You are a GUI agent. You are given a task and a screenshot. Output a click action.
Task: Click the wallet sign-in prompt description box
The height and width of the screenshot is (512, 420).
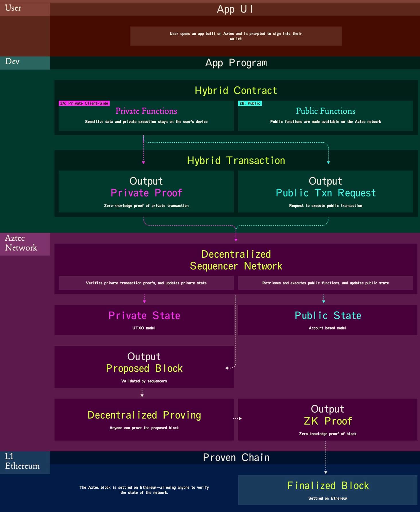click(236, 36)
